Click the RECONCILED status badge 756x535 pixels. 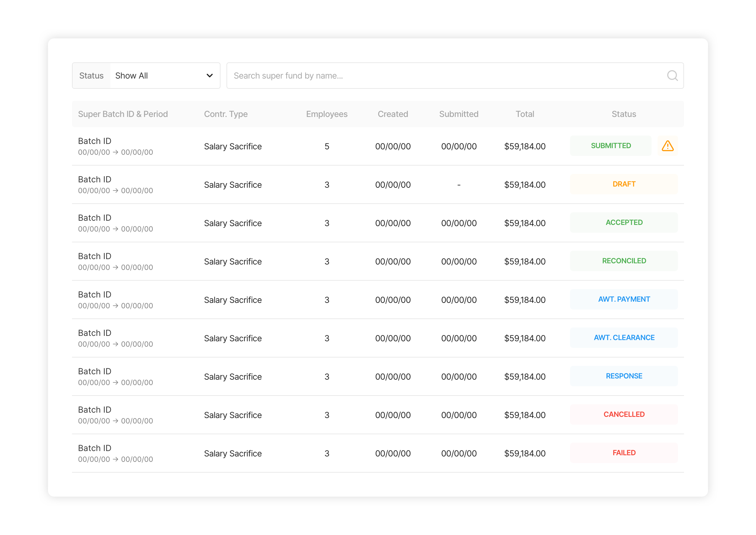click(x=623, y=261)
